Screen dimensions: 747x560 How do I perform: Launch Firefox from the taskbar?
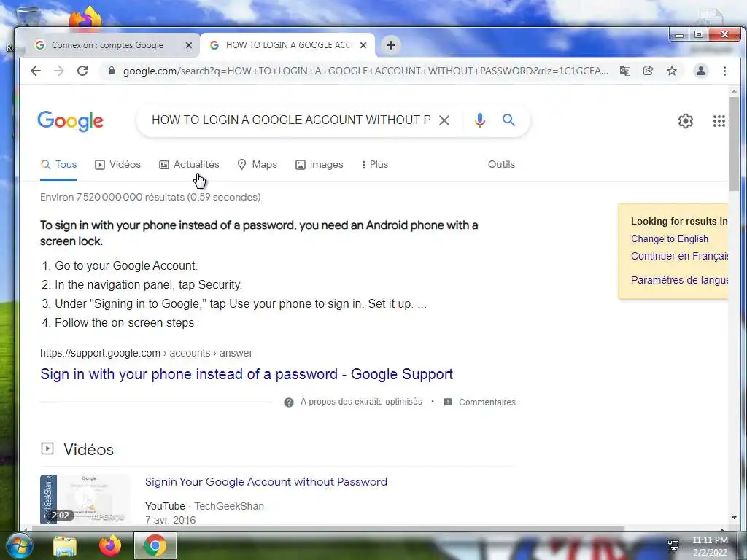click(110, 545)
